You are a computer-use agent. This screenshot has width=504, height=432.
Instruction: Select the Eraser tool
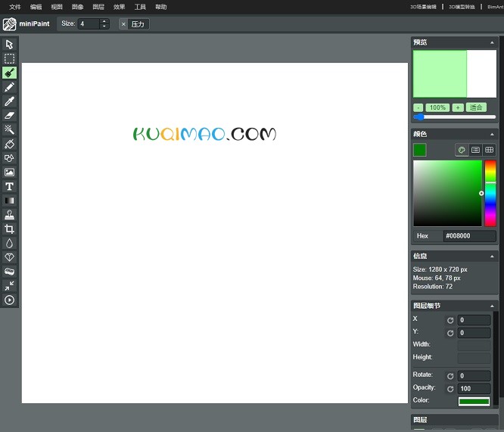tap(9, 116)
